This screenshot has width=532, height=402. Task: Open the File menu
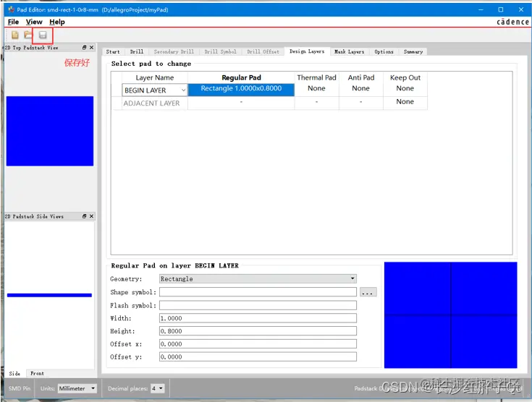(x=13, y=22)
